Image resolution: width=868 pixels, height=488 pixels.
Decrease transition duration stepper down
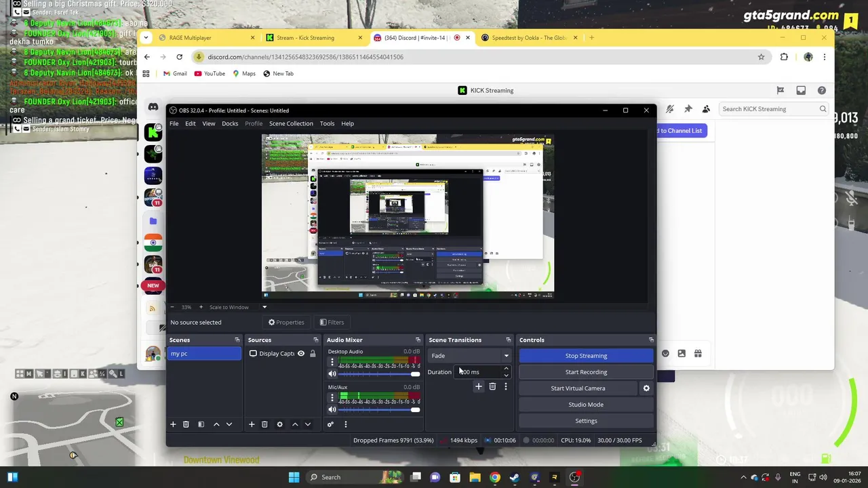(x=506, y=375)
